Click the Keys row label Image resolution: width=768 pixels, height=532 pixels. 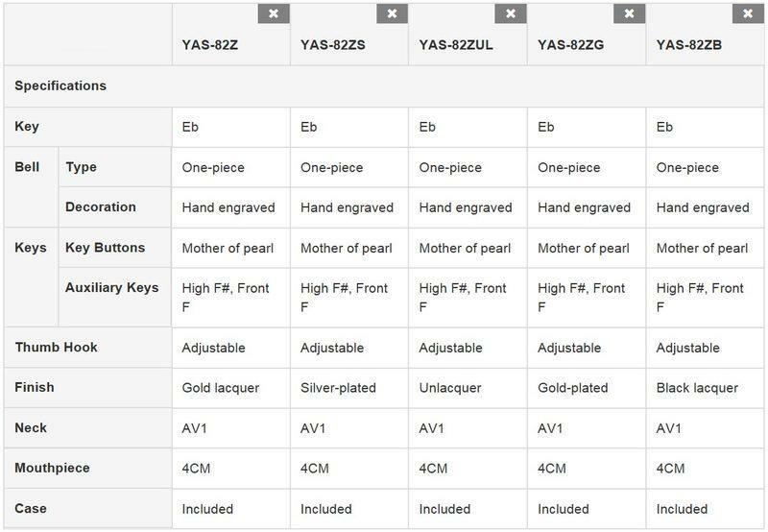point(31,247)
